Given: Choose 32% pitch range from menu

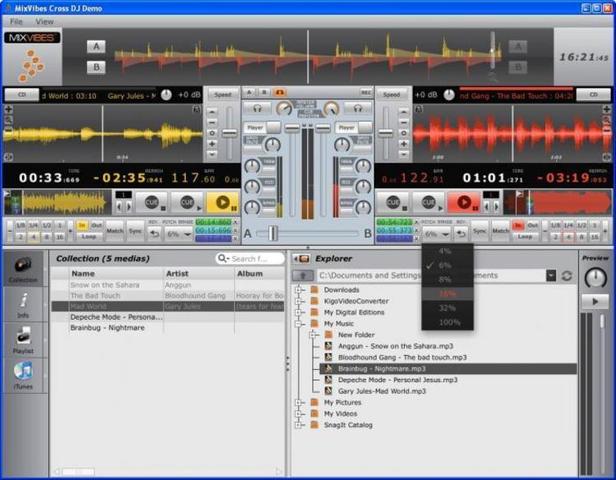Looking at the screenshot, I should [447, 308].
